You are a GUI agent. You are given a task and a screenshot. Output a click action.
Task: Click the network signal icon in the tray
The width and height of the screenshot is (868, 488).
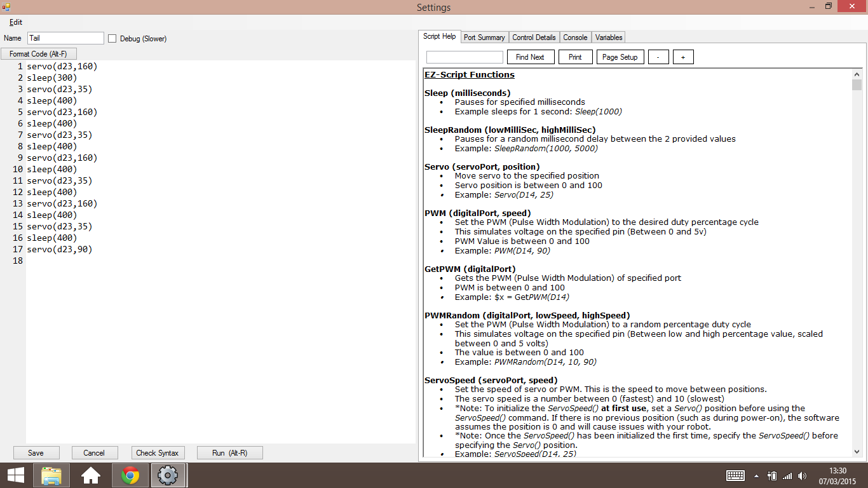click(x=788, y=475)
